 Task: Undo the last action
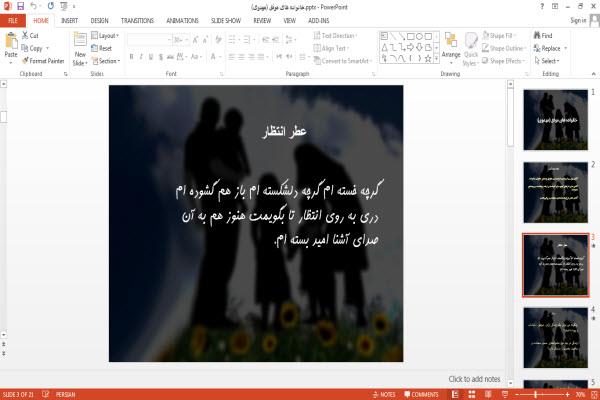(33, 6)
